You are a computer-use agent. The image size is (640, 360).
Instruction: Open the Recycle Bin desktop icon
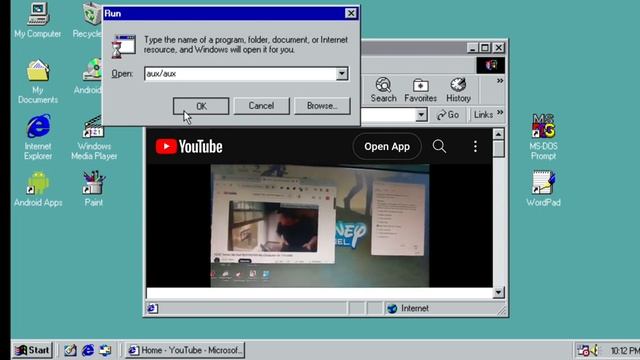pyautogui.click(x=87, y=20)
